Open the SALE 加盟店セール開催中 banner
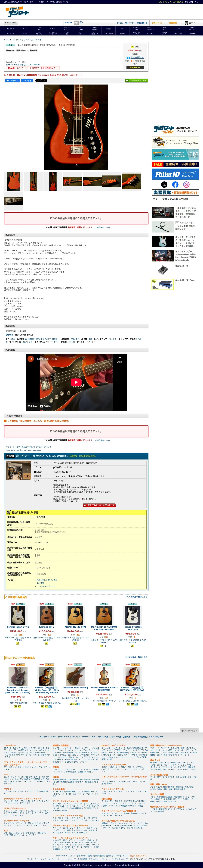 pyautogui.click(x=175, y=164)
